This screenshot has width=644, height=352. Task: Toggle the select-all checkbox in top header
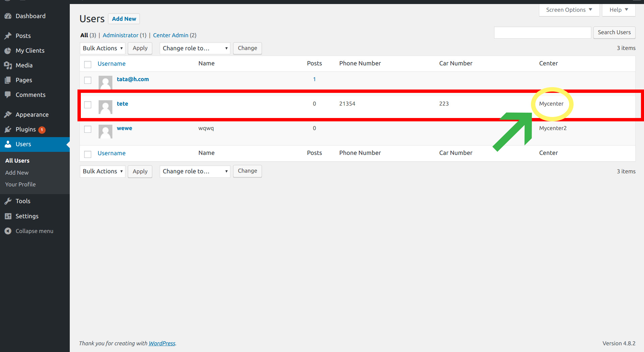(x=88, y=64)
